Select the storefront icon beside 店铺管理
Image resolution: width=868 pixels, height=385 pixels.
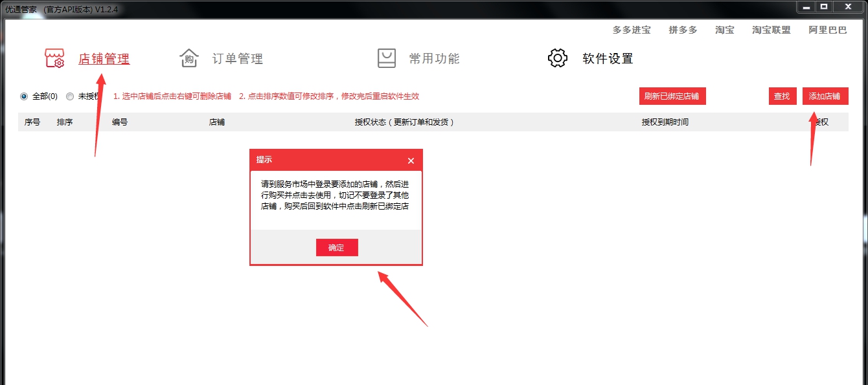[x=54, y=58]
